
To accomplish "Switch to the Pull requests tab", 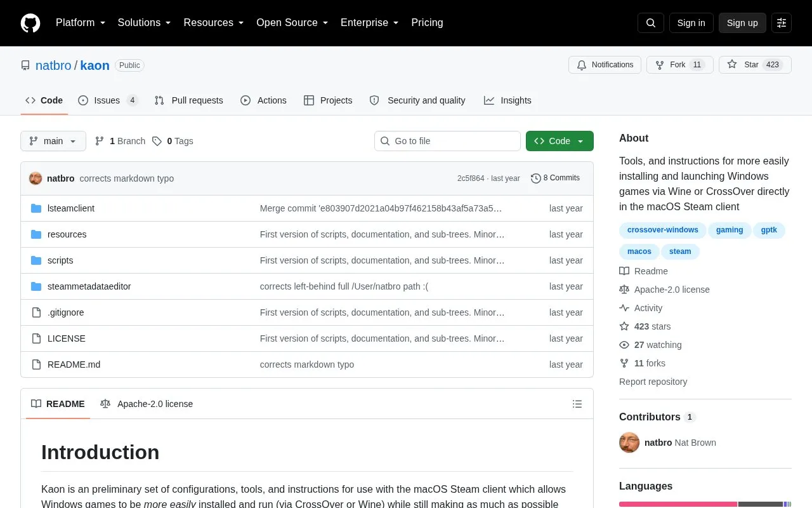I will tap(188, 100).
